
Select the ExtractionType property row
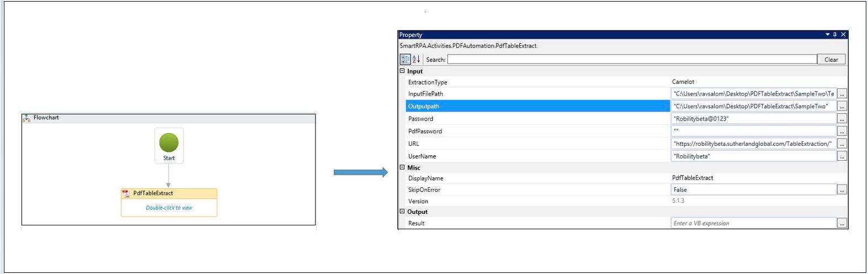428,82
